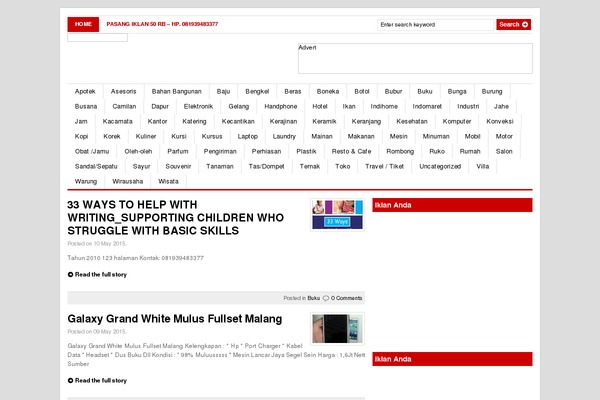Open the Laundry category
Screen dimensions: 600x400
point(284,136)
